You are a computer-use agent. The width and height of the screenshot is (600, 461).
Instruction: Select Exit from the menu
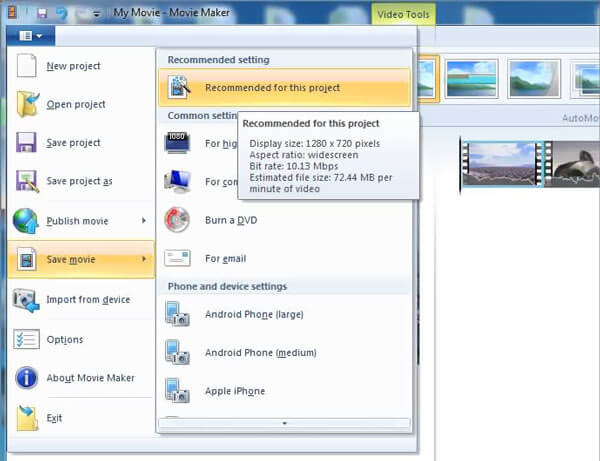[81, 418]
